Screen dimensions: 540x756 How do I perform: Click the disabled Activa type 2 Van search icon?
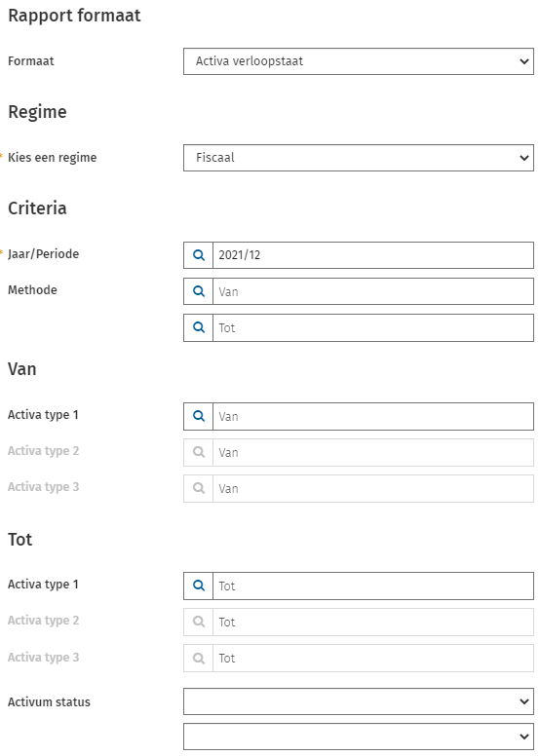(198, 452)
